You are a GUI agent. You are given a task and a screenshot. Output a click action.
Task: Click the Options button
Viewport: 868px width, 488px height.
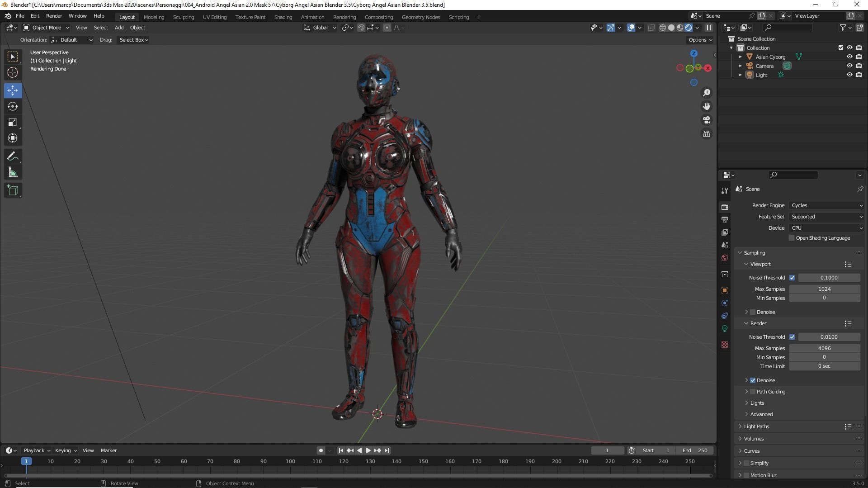tap(700, 40)
